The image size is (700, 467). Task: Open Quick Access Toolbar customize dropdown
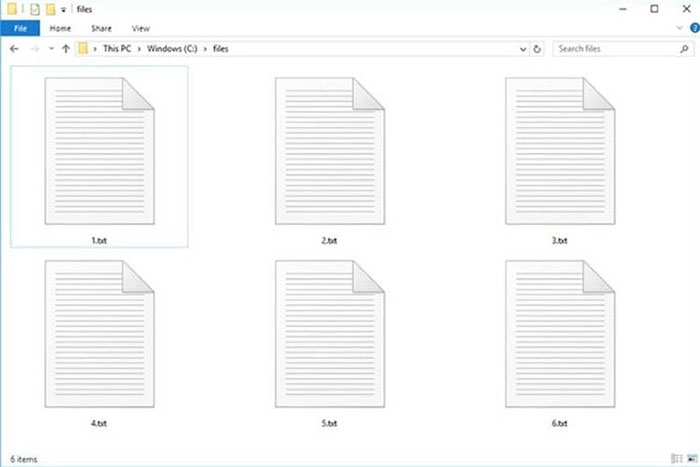62,9
